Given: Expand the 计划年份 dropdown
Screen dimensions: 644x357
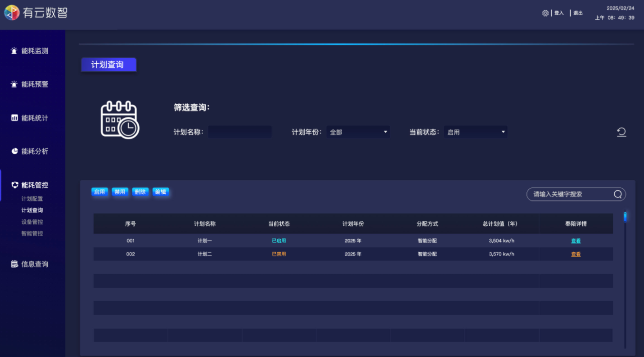Looking at the screenshot, I should (358, 132).
